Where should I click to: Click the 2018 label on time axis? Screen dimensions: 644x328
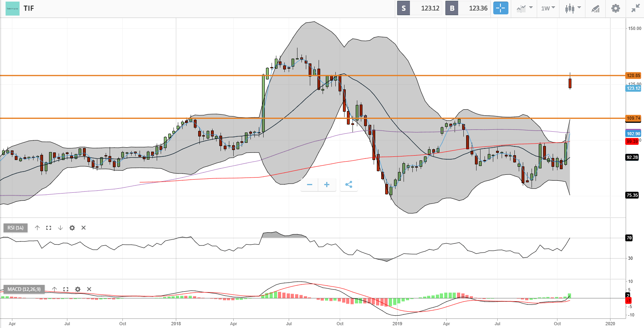(176, 324)
